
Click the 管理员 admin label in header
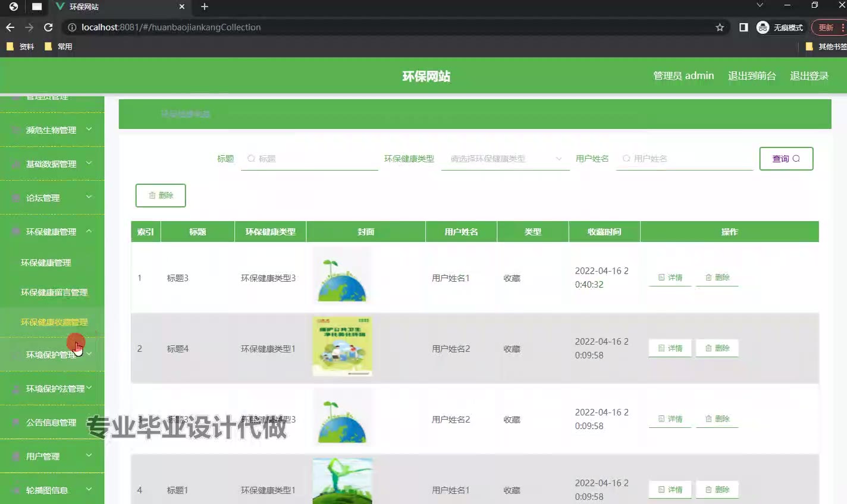click(683, 75)
